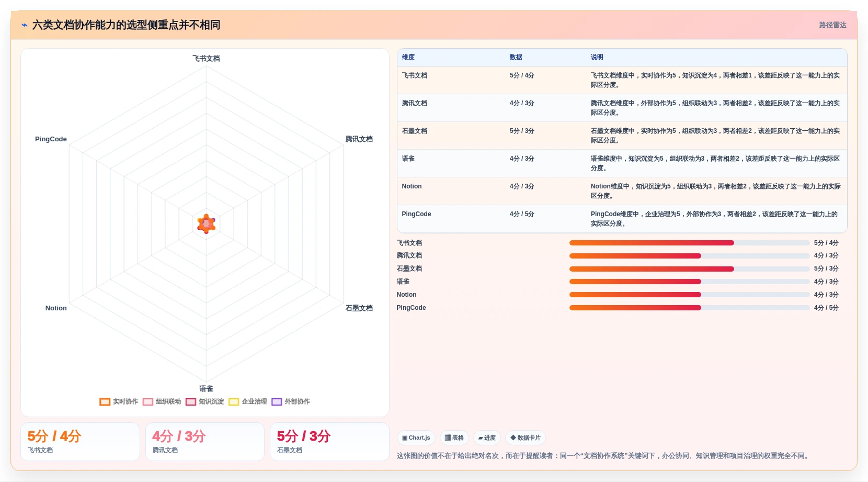868x482 pixels.
Task: Click the 石墨文档 description in the table
Action: [x=715, y=136]
